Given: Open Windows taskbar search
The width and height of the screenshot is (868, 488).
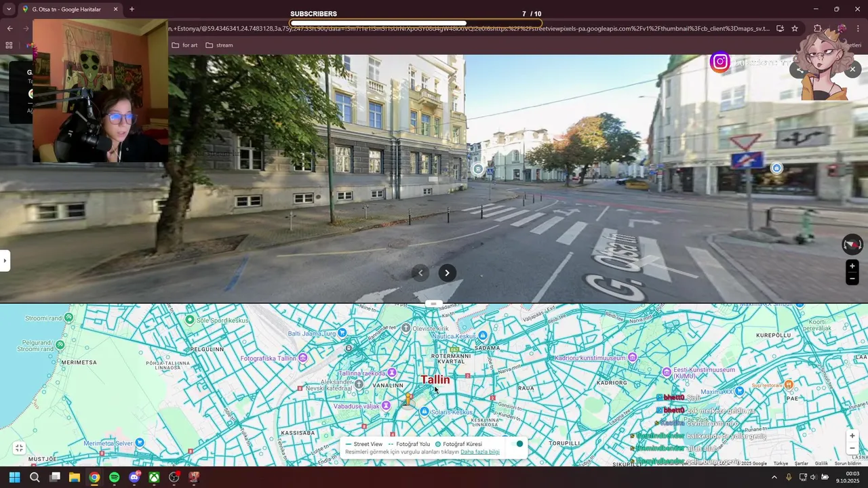Looking at the screenshot, I should tap(35, 477).
